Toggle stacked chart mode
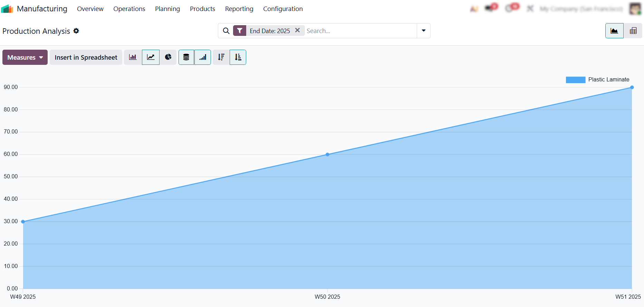644x307 pixels. (186, 57)
